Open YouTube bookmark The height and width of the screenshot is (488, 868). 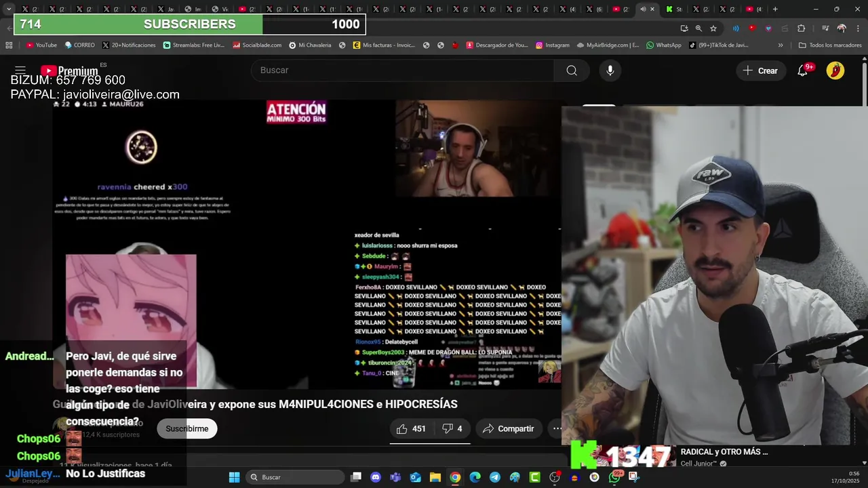point(41,45)
